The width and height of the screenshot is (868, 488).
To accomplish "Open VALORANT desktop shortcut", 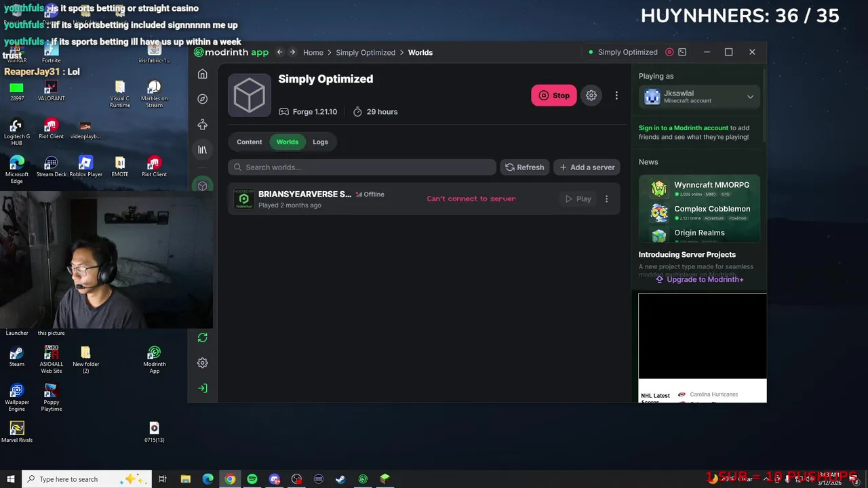I will (51, 91).
